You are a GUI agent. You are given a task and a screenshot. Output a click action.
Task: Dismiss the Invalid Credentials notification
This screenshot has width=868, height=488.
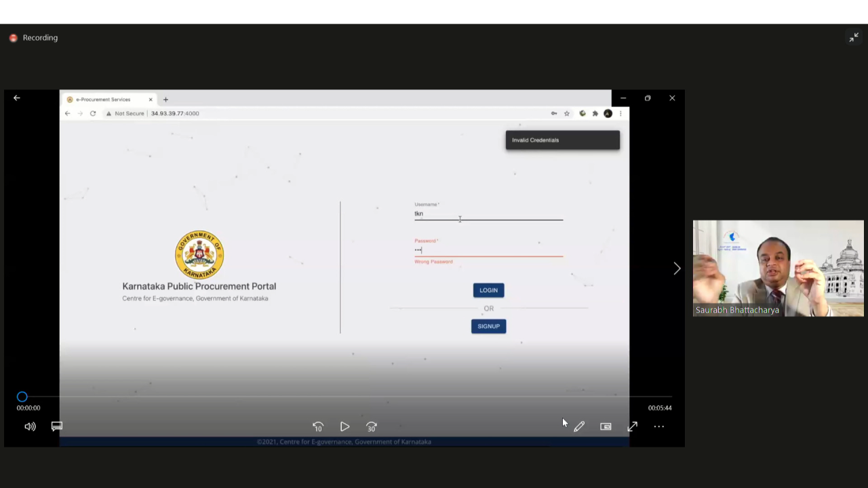(x=562, y=140)
